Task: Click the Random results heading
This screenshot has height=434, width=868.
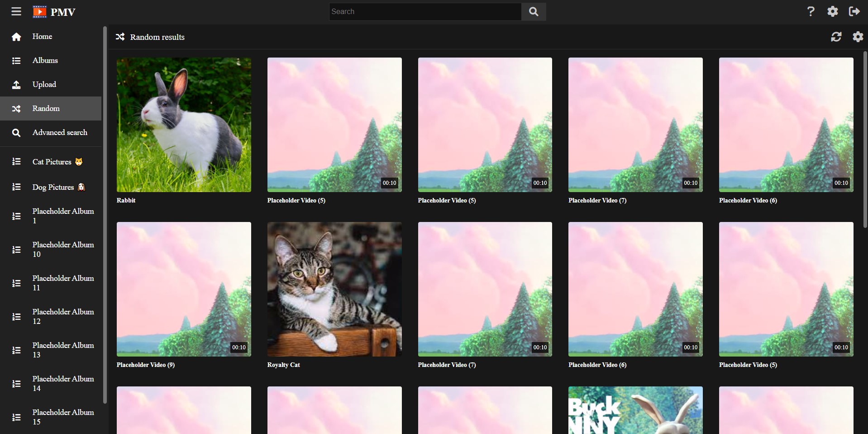Action: 157,37
